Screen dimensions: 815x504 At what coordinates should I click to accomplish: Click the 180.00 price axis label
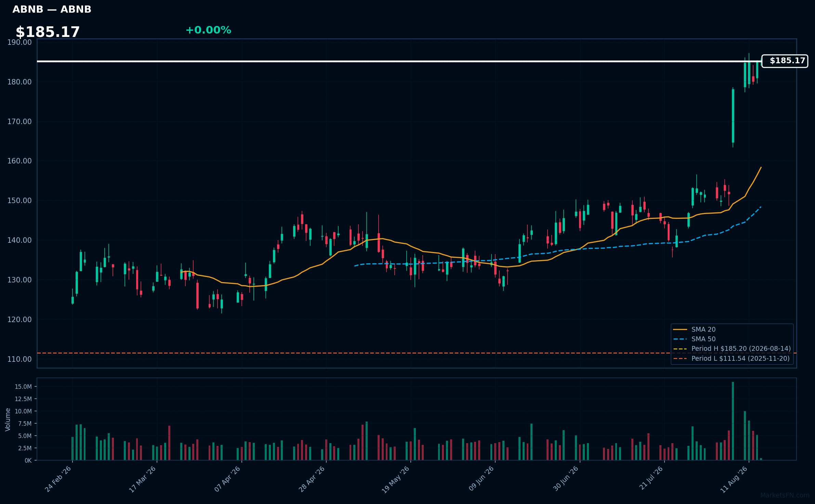coord(19,82)
